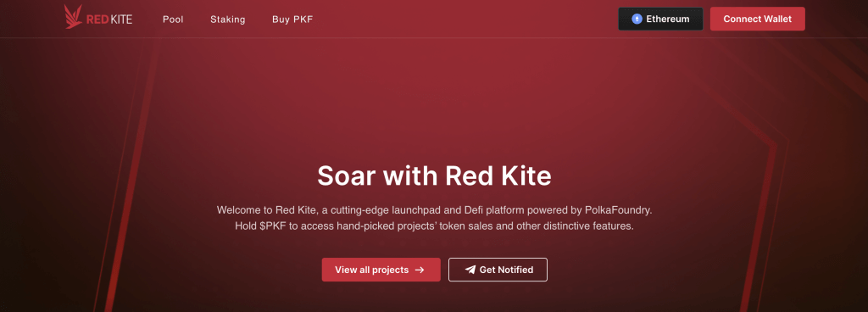Click the RED KITE wordmark text
Image resolution: width=868 pixels, height=312 pixels.
pyautogui.click(x=109, y=19)
